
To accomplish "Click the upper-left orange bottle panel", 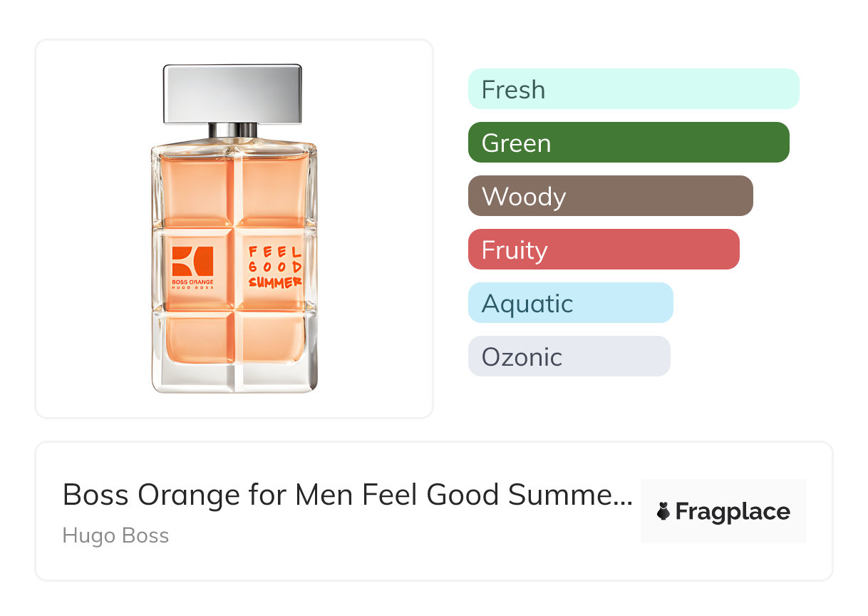I will coord(195,191).
